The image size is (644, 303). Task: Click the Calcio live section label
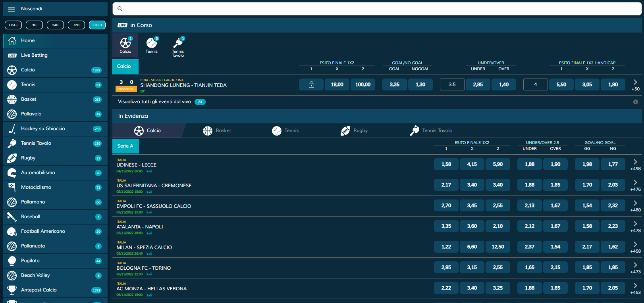coord(125,66)
